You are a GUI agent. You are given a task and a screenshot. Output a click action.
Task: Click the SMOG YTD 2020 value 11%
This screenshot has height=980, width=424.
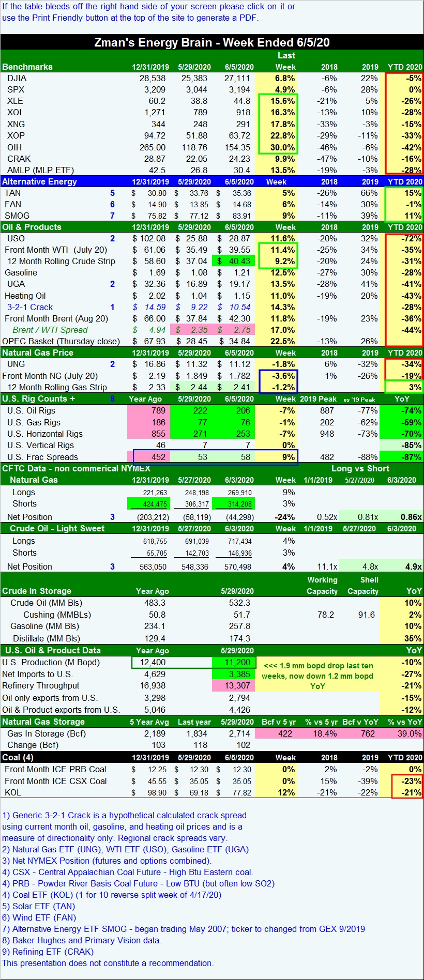point(413,216)
